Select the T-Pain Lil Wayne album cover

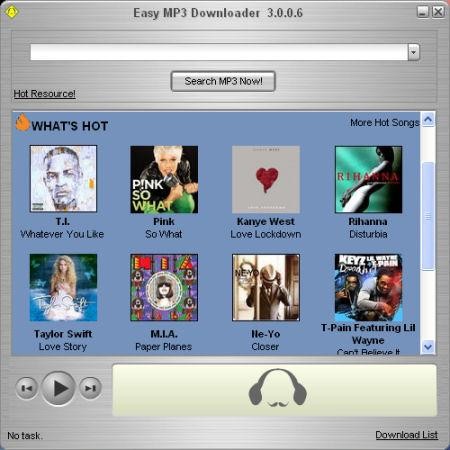pyautogui.click(x=368, y=288)
